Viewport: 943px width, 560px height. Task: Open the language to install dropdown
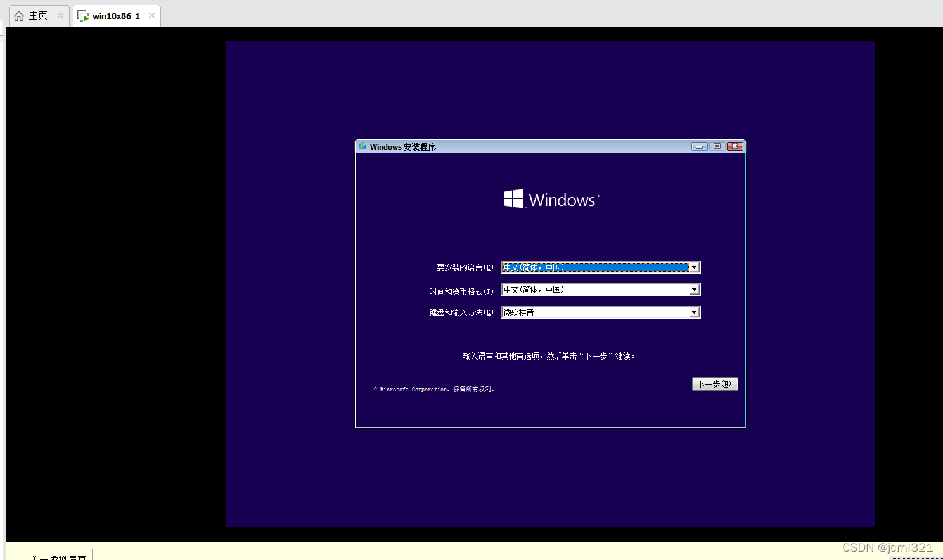[x=694, y=267]
